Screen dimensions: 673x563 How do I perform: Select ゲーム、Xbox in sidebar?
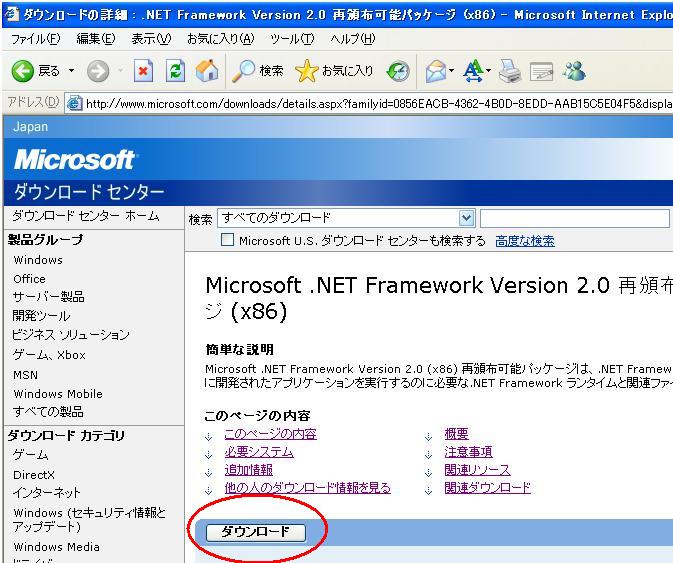point(49,355)
